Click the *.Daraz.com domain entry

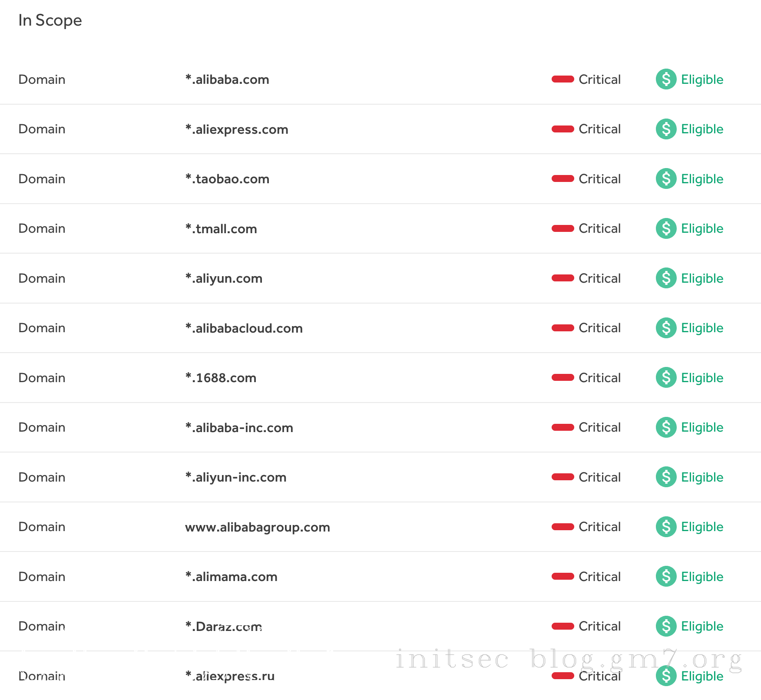(x=224, y=627)
